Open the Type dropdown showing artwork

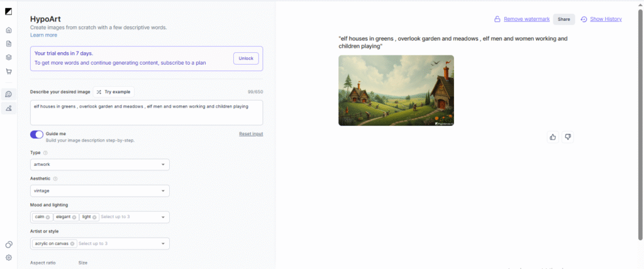(x=100, y=165)
